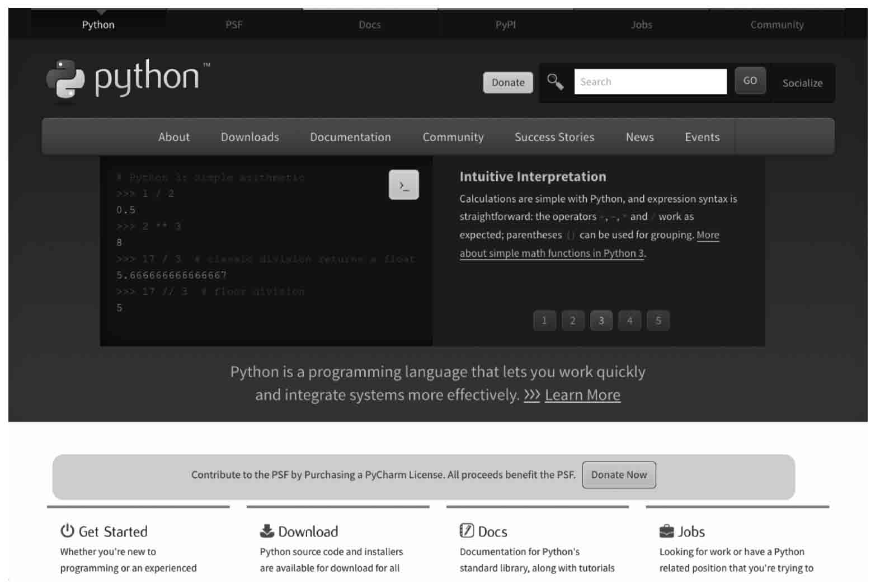Screen dimensions: 894x588
Task: Open the Jobs section heading link
Action: 691,531
